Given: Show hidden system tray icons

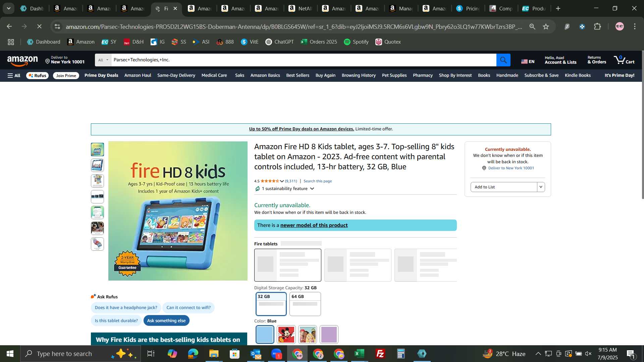Looking at the screenshot, I should tap(538, 354).
